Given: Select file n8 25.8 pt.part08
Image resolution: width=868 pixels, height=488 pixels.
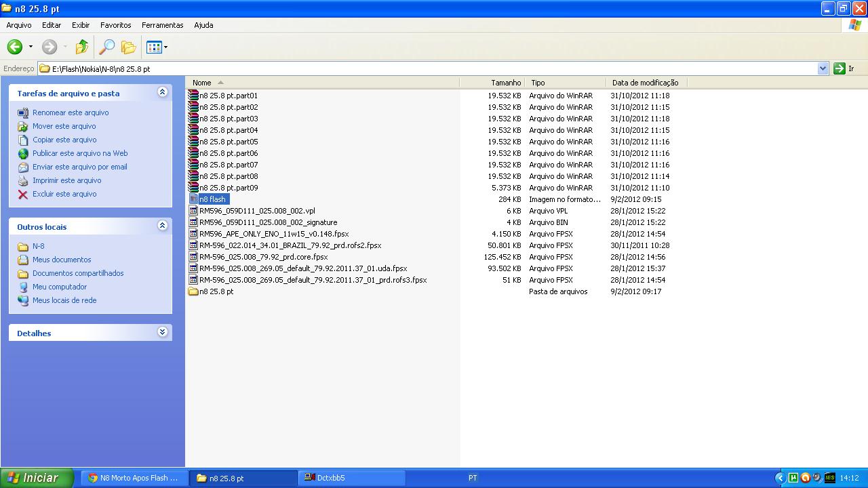Looking at the screenshot, I should (229, 176).
